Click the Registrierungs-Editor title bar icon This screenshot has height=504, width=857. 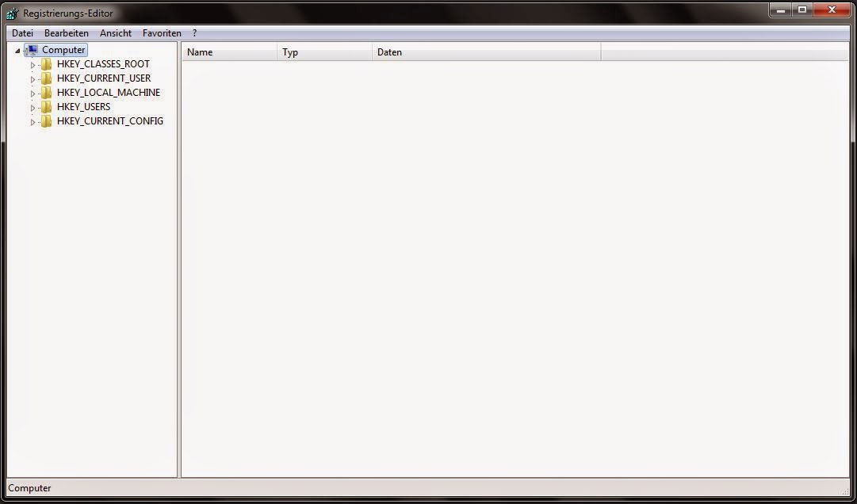point(12,13)
